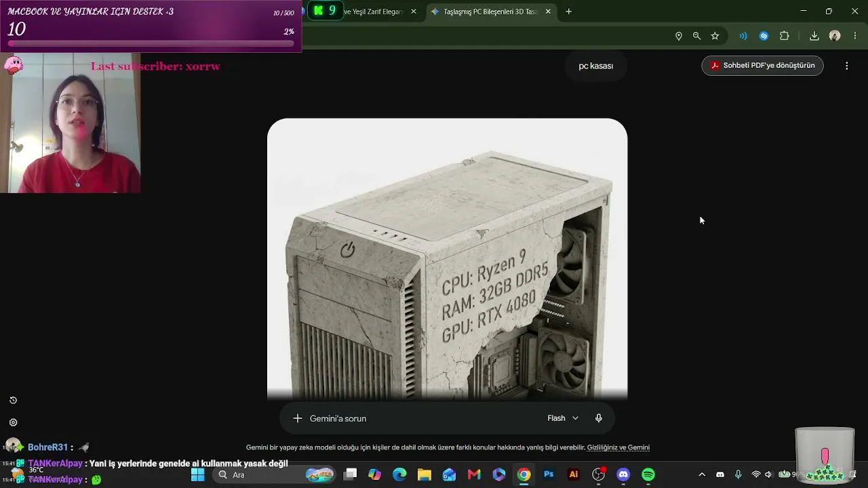The width and height of the screenshot is (868, 488).
Task: Click 'Sohbeti PDF'ye dönüştürün' button
Action: click(763, 66)
